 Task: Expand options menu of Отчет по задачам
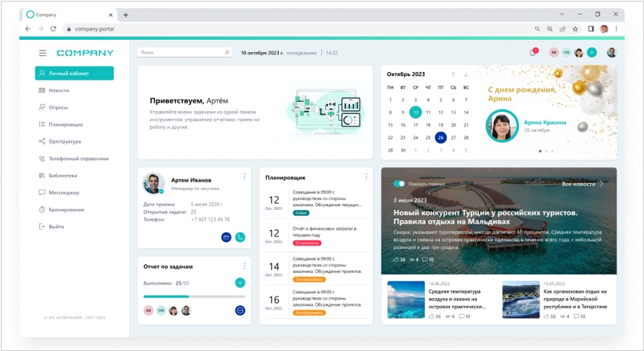click(245, 266)
